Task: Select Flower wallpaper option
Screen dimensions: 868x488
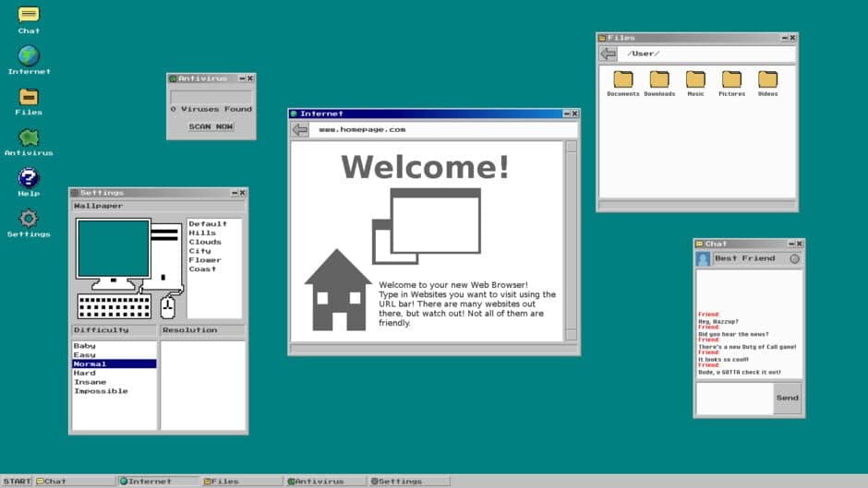Action: [x=205, y=260]
